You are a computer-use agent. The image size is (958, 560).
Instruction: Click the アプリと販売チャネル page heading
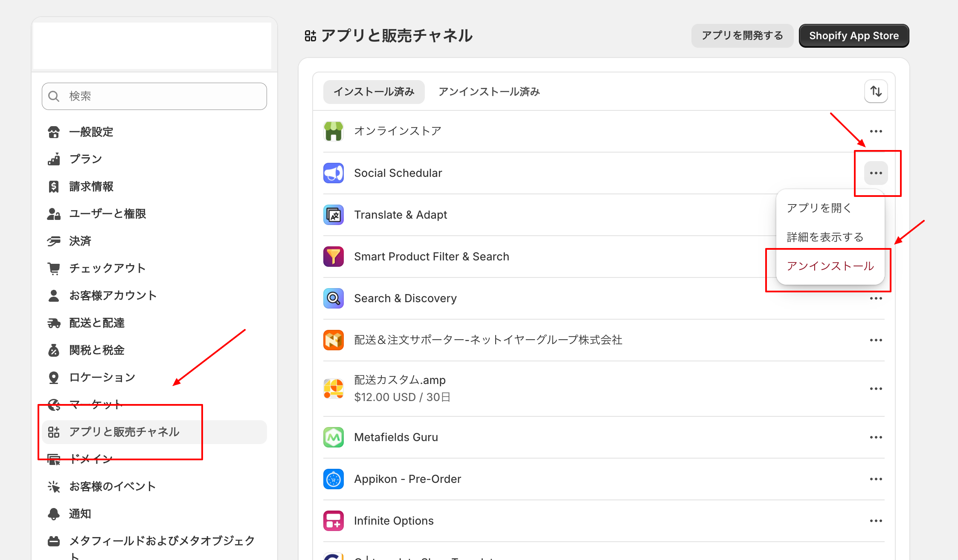(397, 36)
